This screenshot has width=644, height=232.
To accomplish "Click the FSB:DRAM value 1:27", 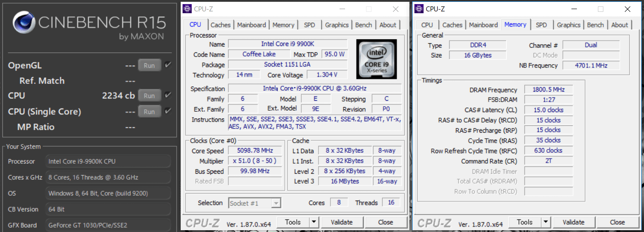I will click(548, 100).
